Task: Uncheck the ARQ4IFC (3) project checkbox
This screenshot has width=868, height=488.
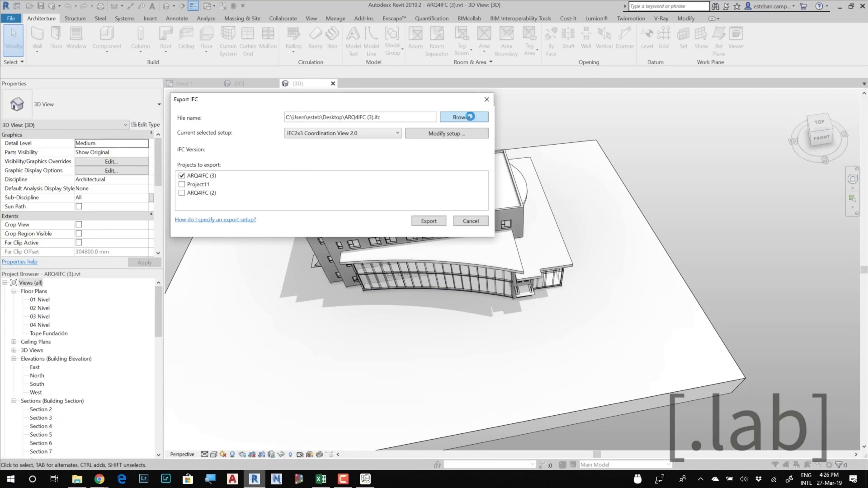Action: point(182,176)
